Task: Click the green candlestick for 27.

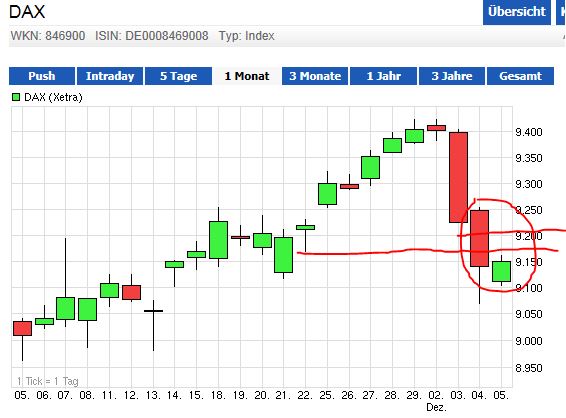Action: click(370, 167)
